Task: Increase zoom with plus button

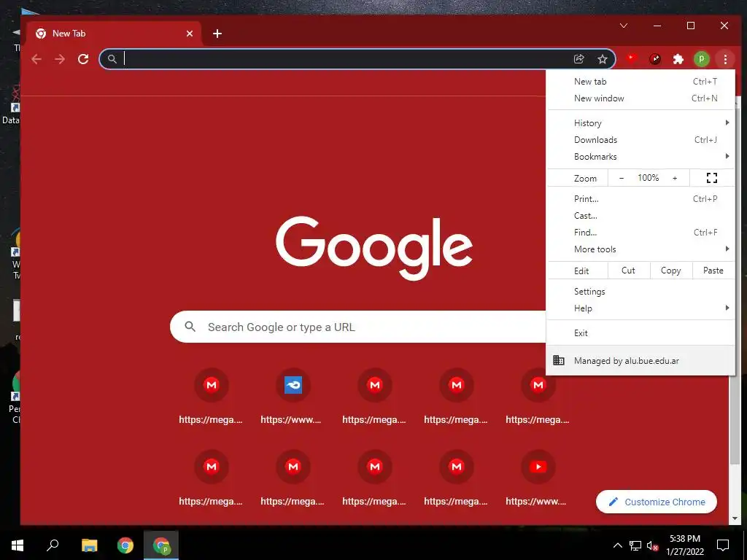Action: click(x=675, y=178)
